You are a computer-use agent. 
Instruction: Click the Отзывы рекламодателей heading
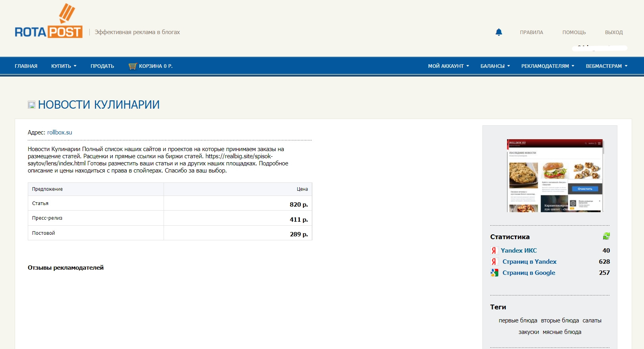(66, 268)
